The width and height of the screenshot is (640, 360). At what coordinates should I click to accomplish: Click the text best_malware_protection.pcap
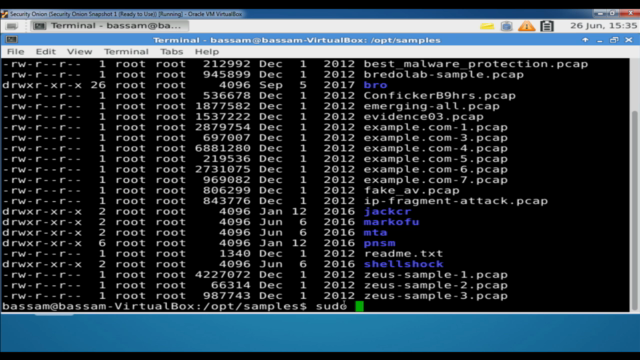[476, 64]
